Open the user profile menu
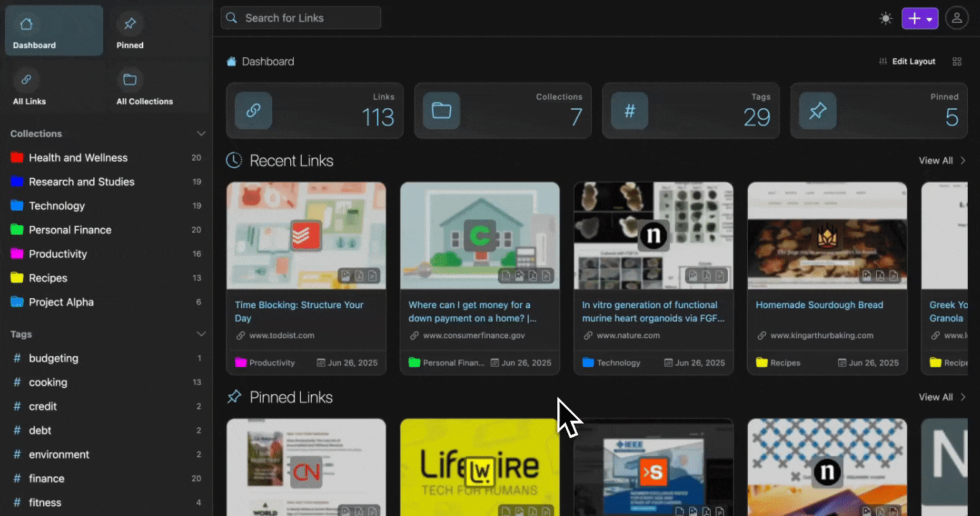 coord(957,18)
